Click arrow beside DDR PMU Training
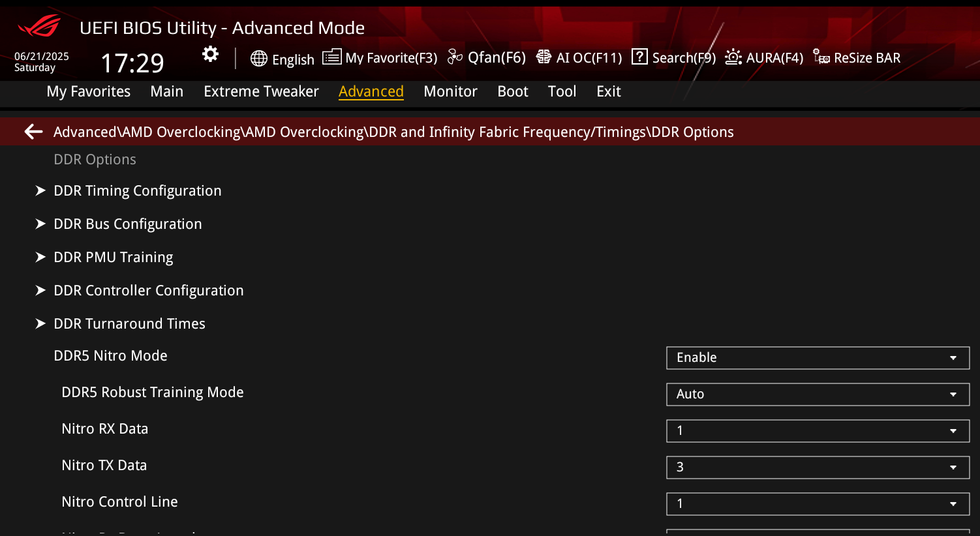 40,257
